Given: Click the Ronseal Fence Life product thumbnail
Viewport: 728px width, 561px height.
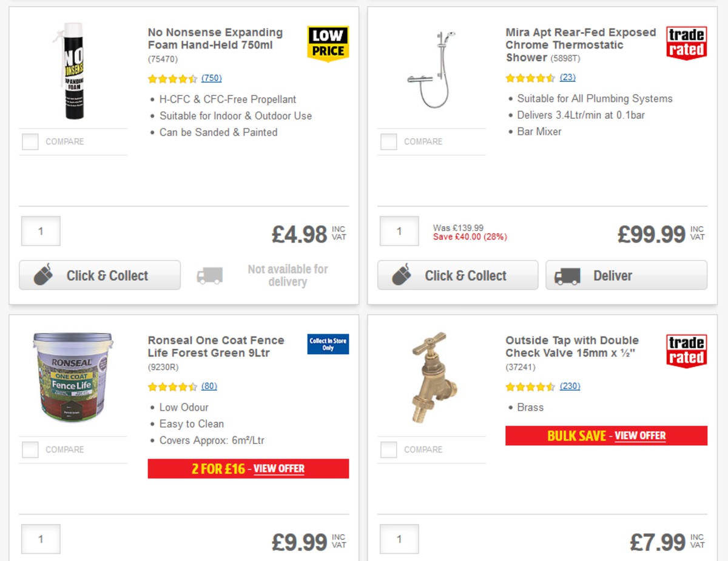Looking at the screenshot, I should 73,379.
